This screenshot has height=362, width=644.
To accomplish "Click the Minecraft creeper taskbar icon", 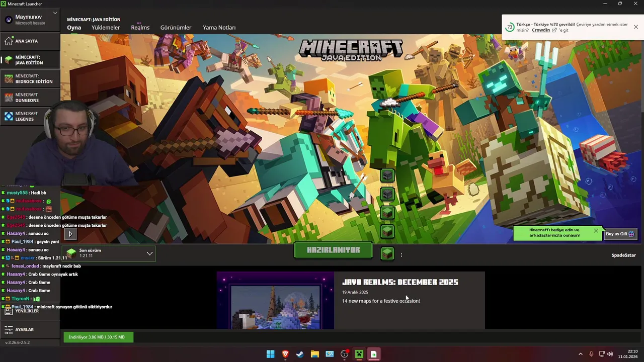I will [x=359, y=354].
